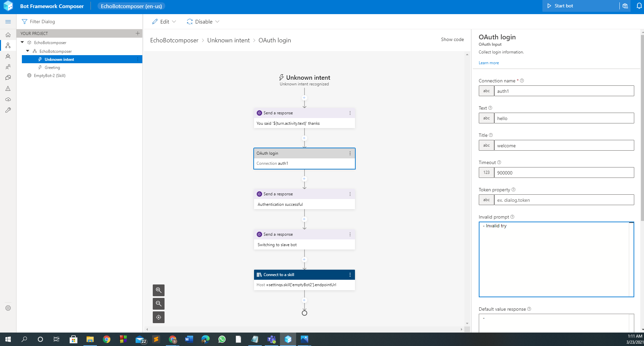Image resolution: width=644 pixels, height=346 pixels.
Task: Open Connect to a skill node menu
Action: (x=350, y=275)
